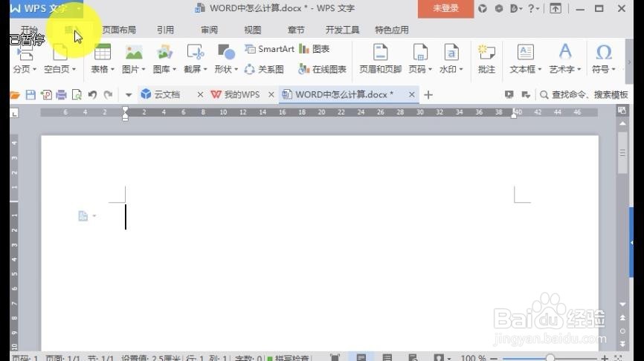
Task: Toggle 拼写检查 spell check in status bar
Action: coord(289,358)
